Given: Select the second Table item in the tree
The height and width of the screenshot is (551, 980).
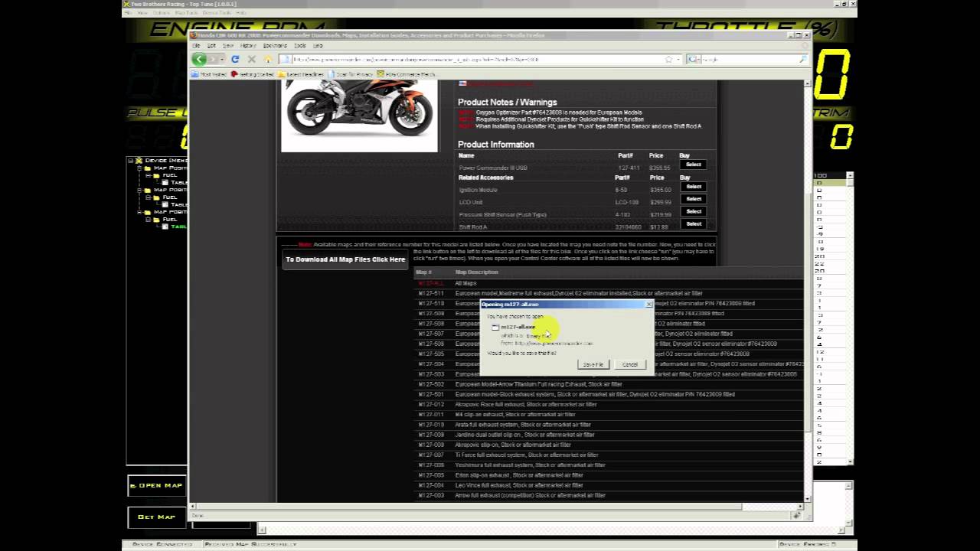Looking at the screenshot, I should 175,204.
